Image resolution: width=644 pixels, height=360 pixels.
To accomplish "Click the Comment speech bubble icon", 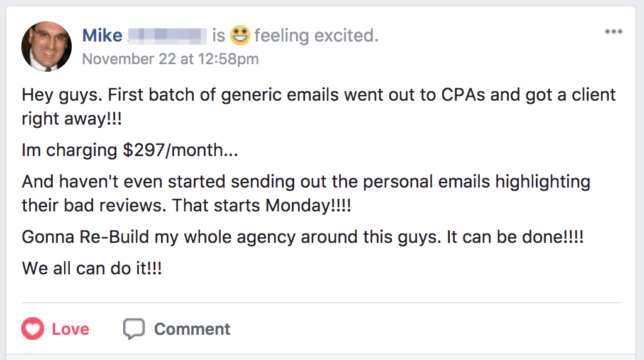I will point(134,329).
